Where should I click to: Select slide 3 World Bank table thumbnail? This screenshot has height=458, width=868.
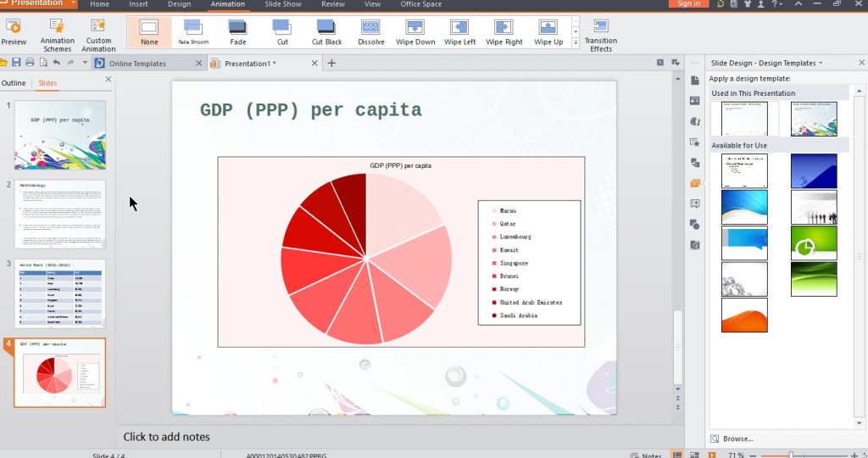(x=60, y=293)
